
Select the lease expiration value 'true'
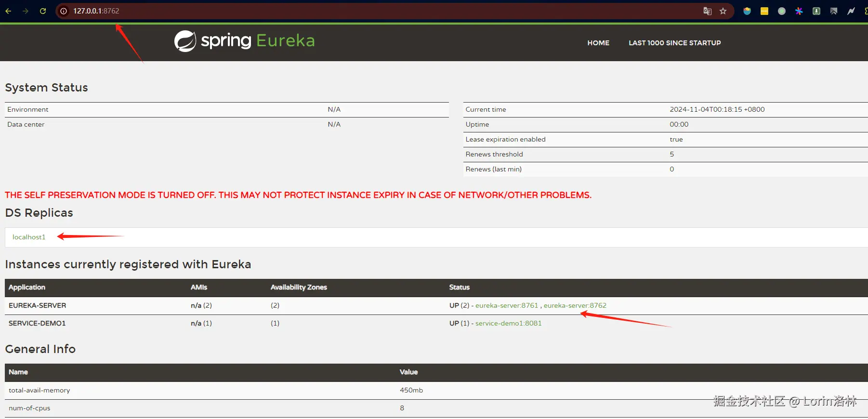(676, 139)
